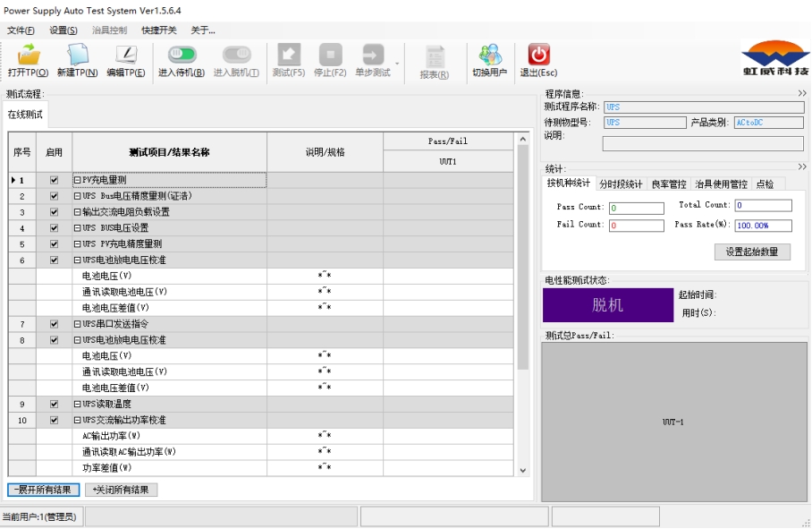
Task: Select the 在线测试 tab
Action: [x=25, y=115]
